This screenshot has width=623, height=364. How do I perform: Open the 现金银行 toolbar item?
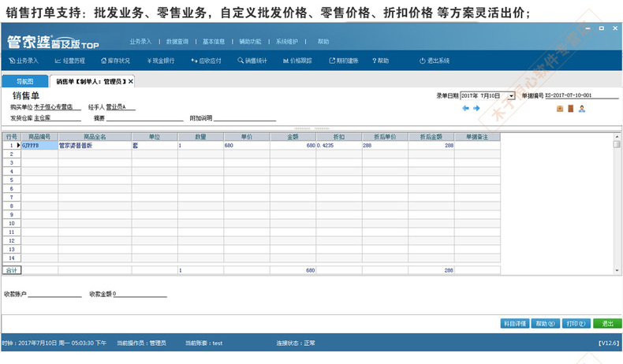161,61
